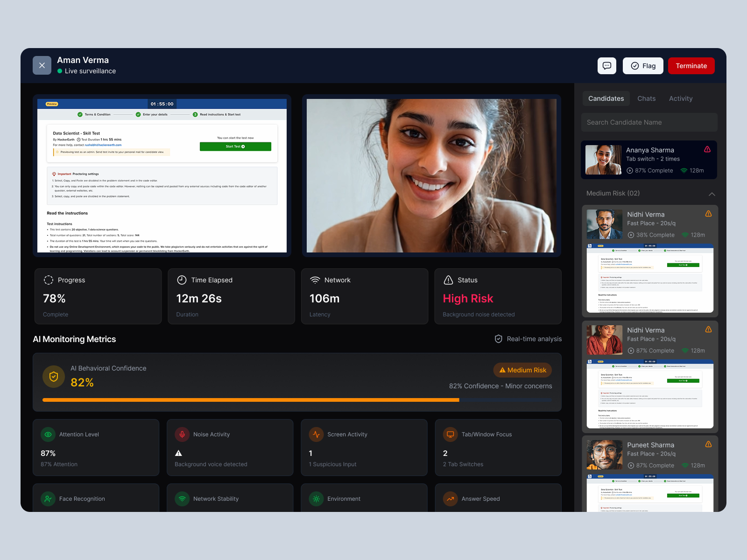
Task: Click the Noise Activity microphone icon
Action: pyautogui.click(x=182, y=434)
